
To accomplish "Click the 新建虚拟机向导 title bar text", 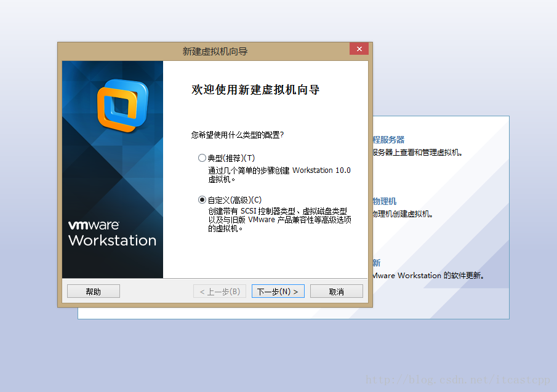I will click(x=215, y=52).
